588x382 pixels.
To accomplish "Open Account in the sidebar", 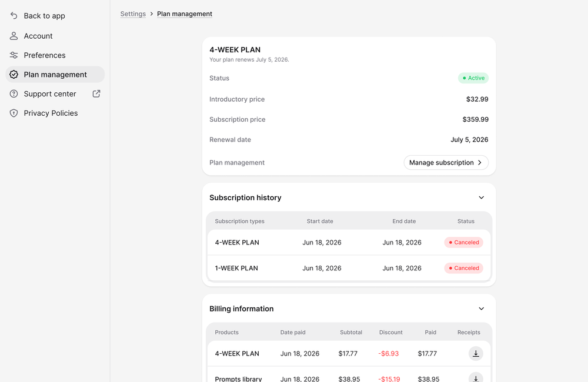I will click(55, 36).
